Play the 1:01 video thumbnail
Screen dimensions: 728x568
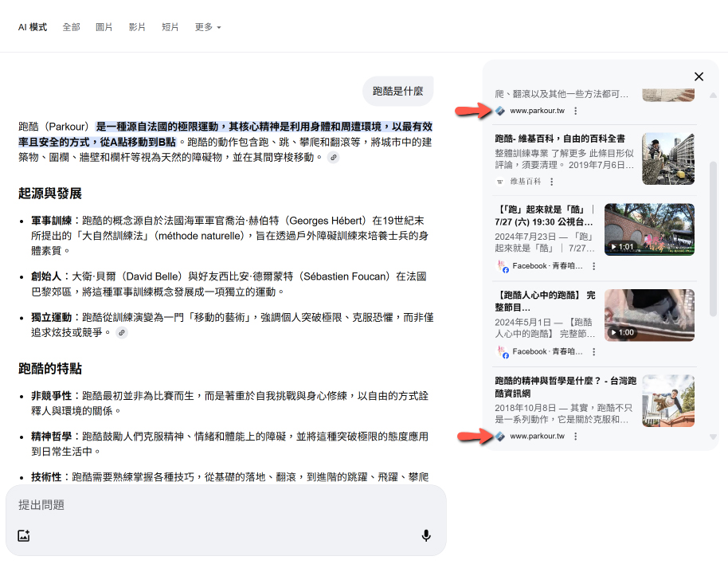tap(649, 229)
